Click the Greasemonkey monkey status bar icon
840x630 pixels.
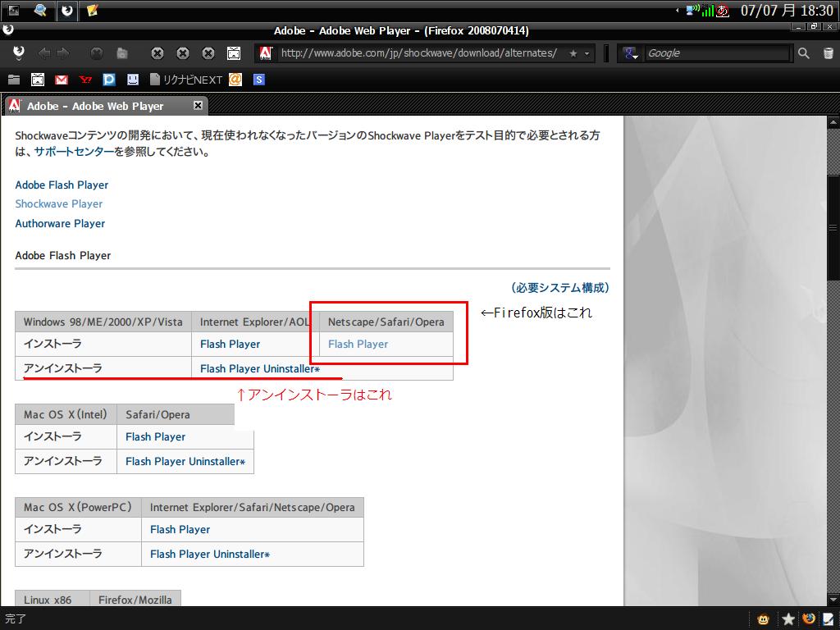coord(764,619)
